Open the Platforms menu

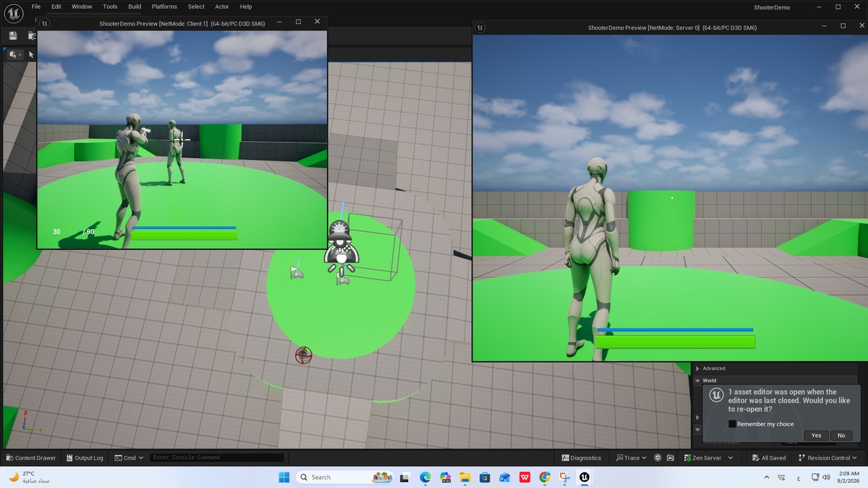(164, 7)
